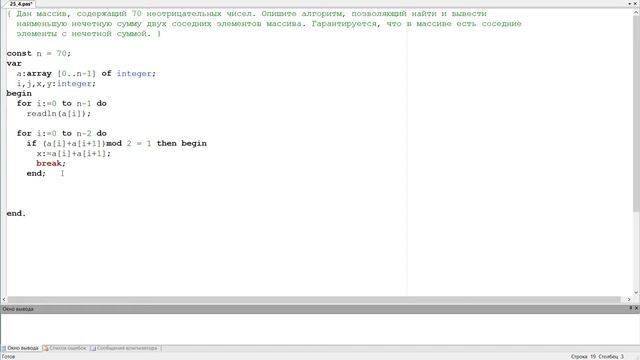Viewport: 640px width, 360px height.
Task: Close the Окно вывода panel
Action: (636, 308)
